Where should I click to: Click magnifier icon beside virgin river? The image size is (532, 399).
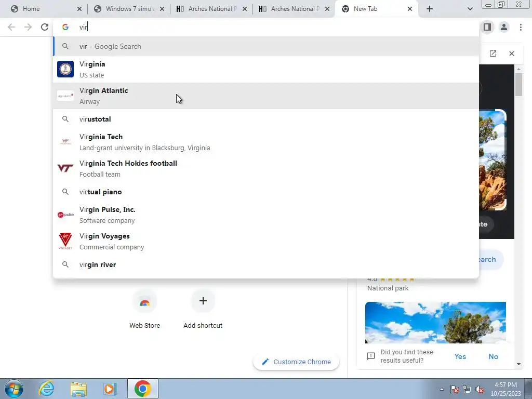coord(65,264)
